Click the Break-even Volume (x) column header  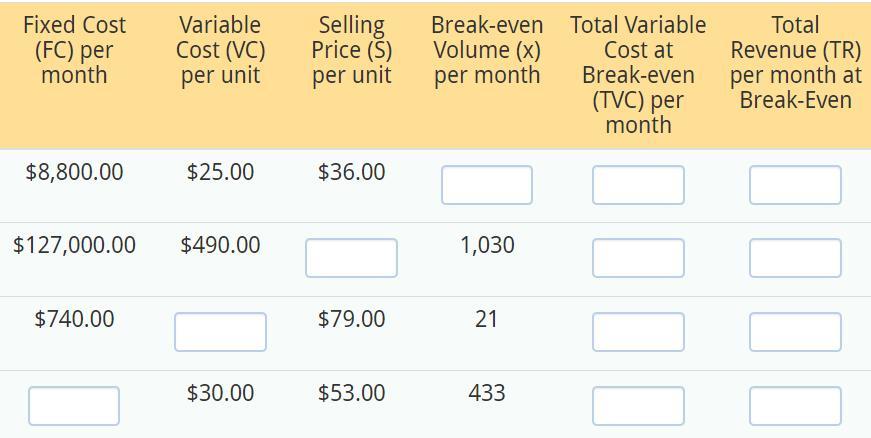pos(487,50)
